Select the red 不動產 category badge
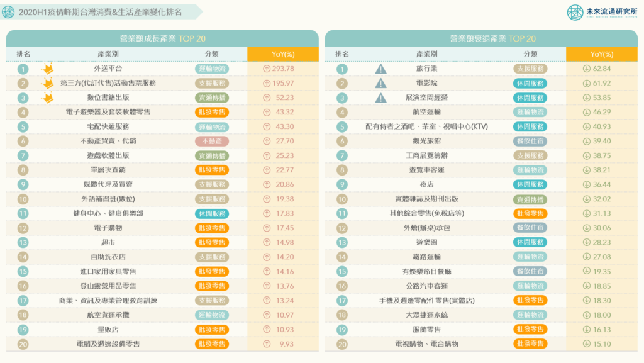This screenshot has width=644, height=363. tap(212, 142)
